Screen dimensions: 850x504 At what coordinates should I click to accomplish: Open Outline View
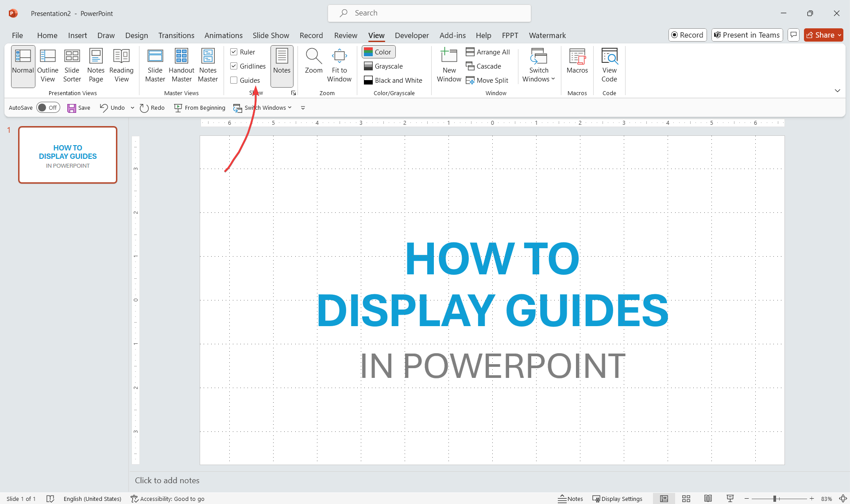(x=48, y=66)
